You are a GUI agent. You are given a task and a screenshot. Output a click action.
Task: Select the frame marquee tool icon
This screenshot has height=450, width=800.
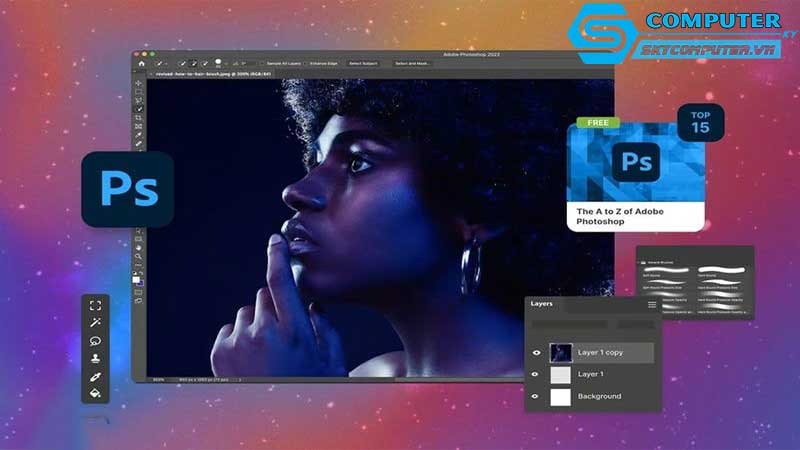click(x=96, y=305)
